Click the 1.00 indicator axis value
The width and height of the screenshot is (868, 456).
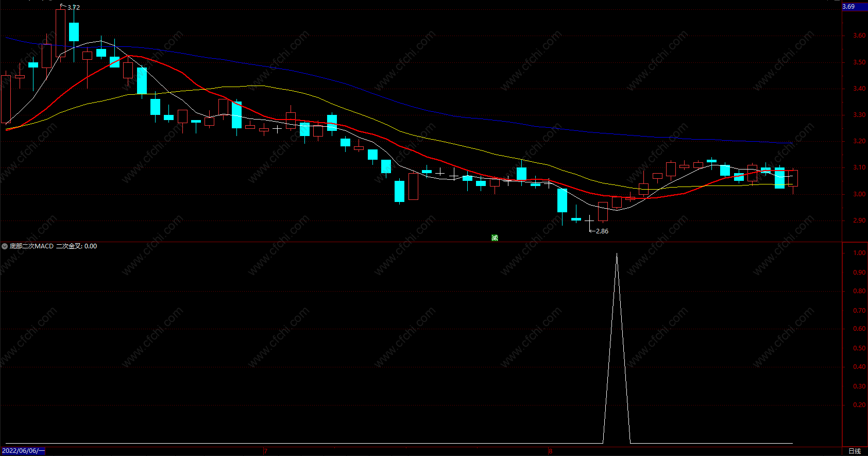pos(859,253)
